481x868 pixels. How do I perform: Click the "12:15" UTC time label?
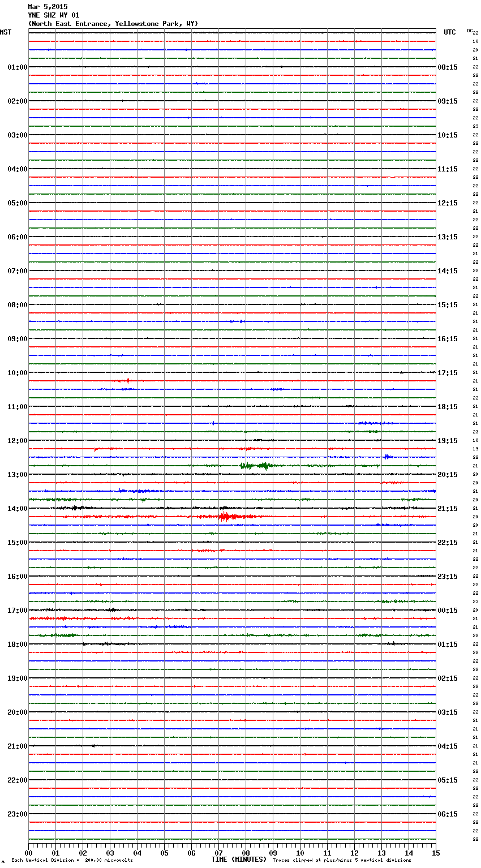pyautogui.click(x=448, y=203)
